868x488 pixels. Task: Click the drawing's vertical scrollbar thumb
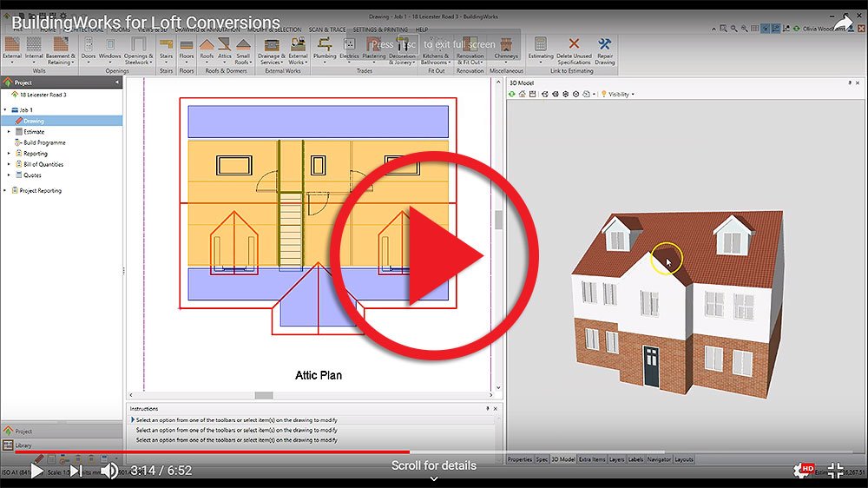pyautogui.click(x=498, y=220)
